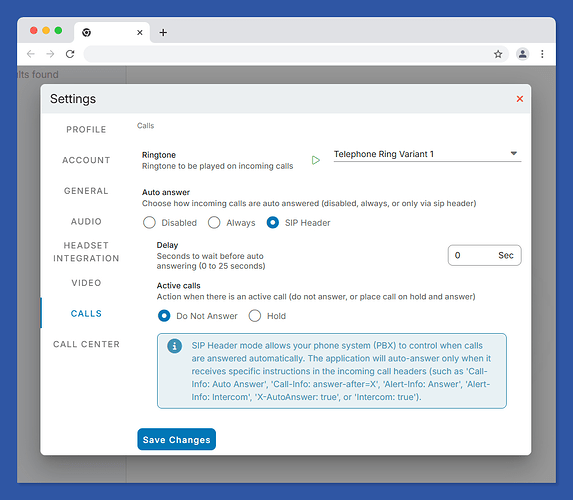Click the Active calls heading
The image size is (573, 500).
179,285
